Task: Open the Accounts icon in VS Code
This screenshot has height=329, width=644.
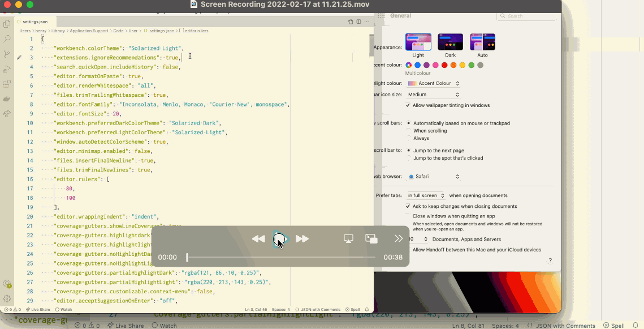Action: click(7, 284)
